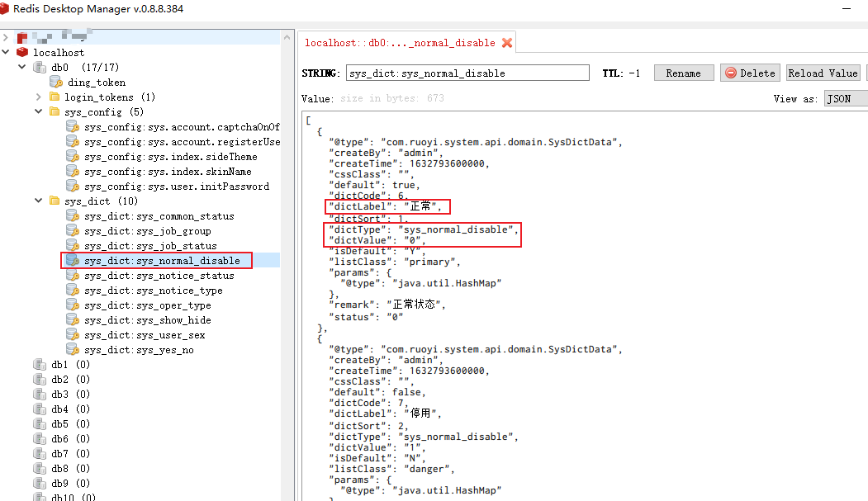Select sys_config:sys.account.registerUse key

(183, 142)
